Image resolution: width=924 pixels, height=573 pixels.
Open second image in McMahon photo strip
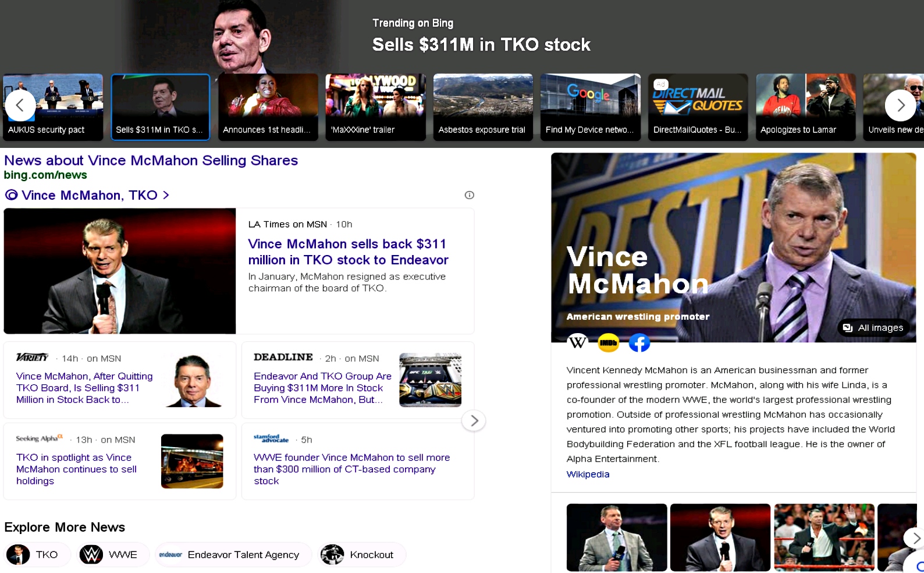point(720,537)
